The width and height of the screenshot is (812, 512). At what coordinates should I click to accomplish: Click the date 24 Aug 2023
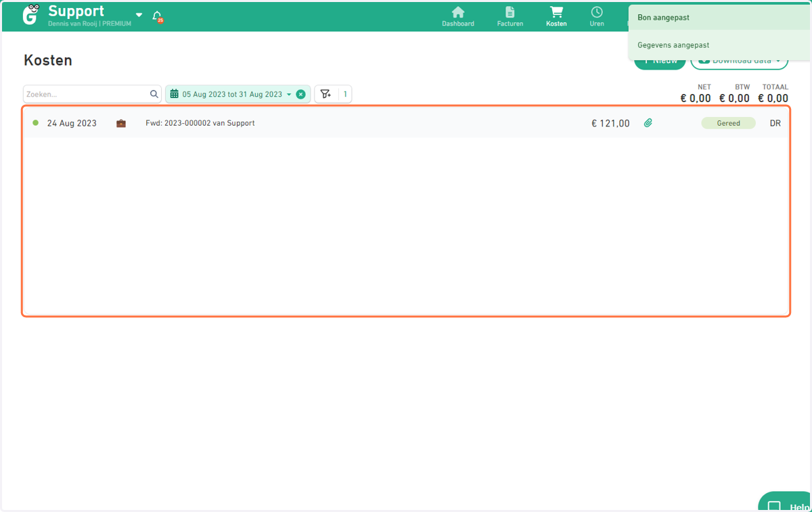tap(72, 123)
